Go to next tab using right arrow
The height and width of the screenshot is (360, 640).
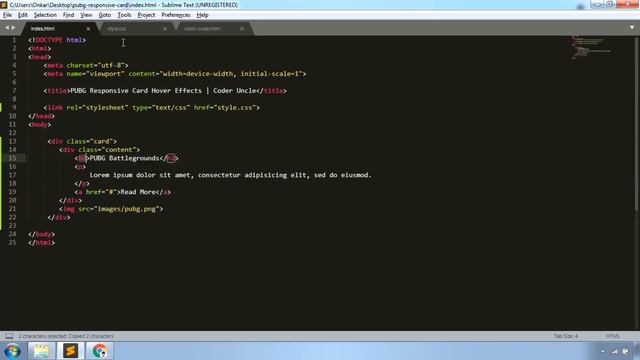pos(13,28)
